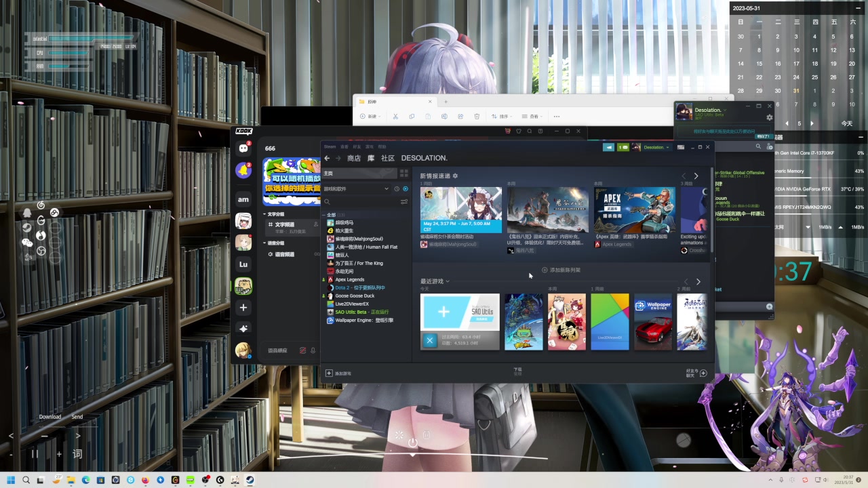Go back in Steam navigation
The height and width of the screenshot is (488, 868).
[327, 158]
